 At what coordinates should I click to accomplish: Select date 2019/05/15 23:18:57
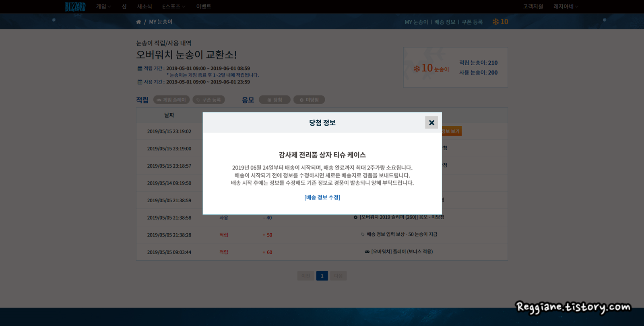(x=169, y=166)
